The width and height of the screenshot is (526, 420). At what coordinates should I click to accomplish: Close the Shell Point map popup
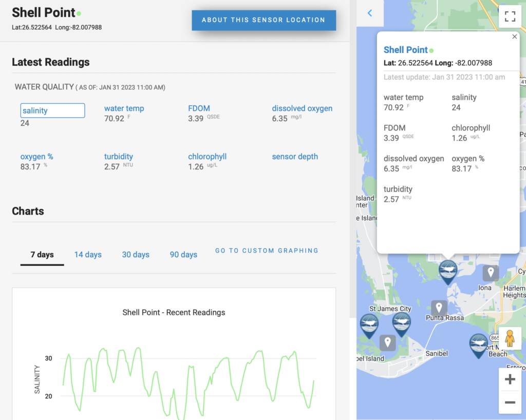coord(514,36)
